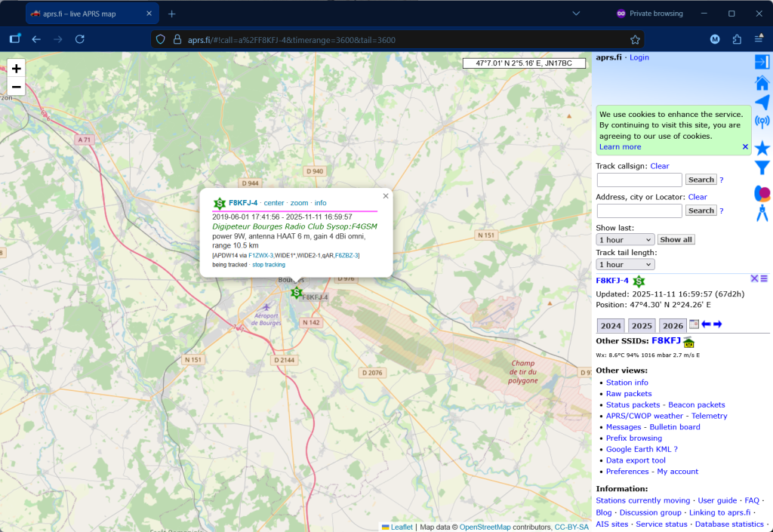Click the star favorites icon
The height and width of the screenshot is (532, 773).
tap(762, 148)
